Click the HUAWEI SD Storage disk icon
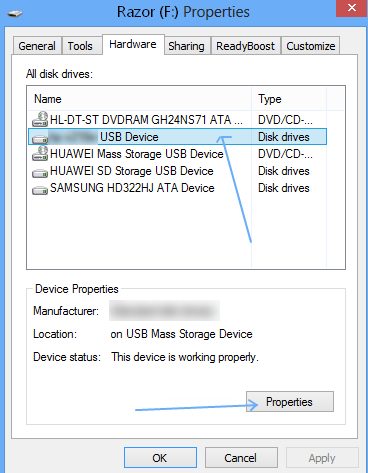Image resolution: width=368 pixels, height=473 pixels. (40, 172)
